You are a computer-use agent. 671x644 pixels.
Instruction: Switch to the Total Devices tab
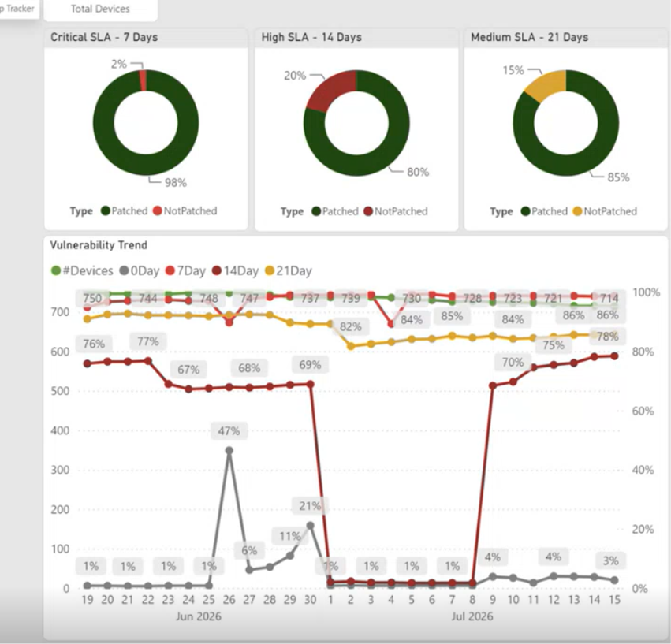pyautogui.click(x=100, y=9)
